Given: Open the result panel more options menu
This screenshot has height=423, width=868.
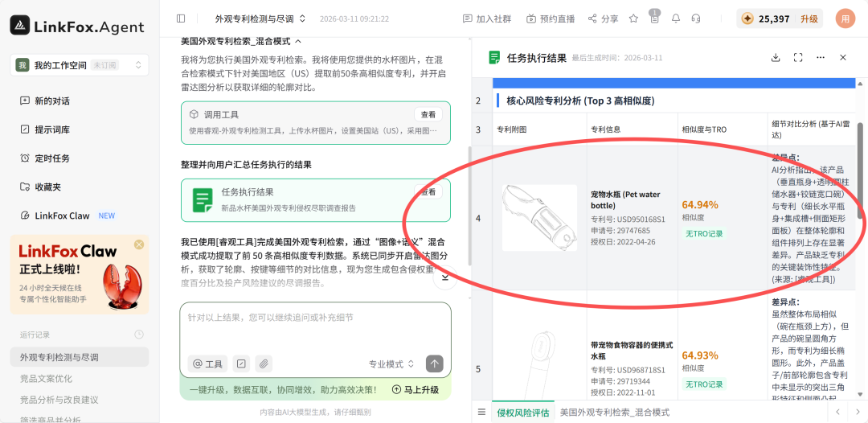Looking at the screenshot, I should [x=821, y=58].
